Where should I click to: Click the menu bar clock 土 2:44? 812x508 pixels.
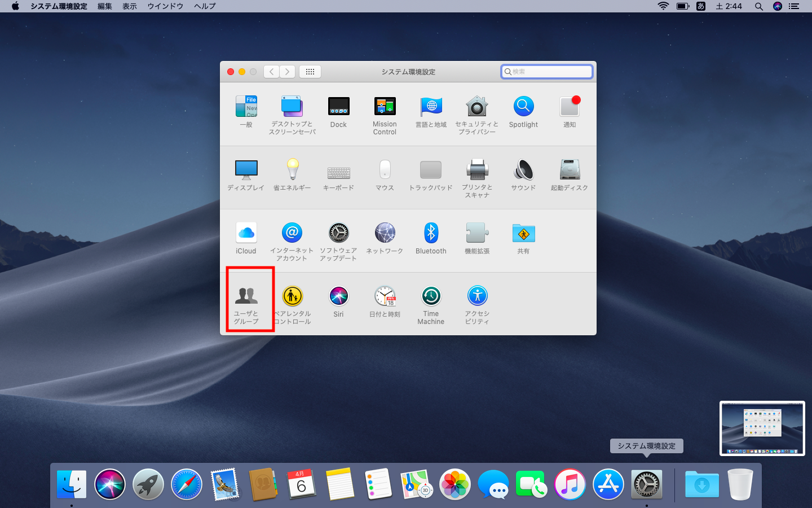[x=729, y=6]
